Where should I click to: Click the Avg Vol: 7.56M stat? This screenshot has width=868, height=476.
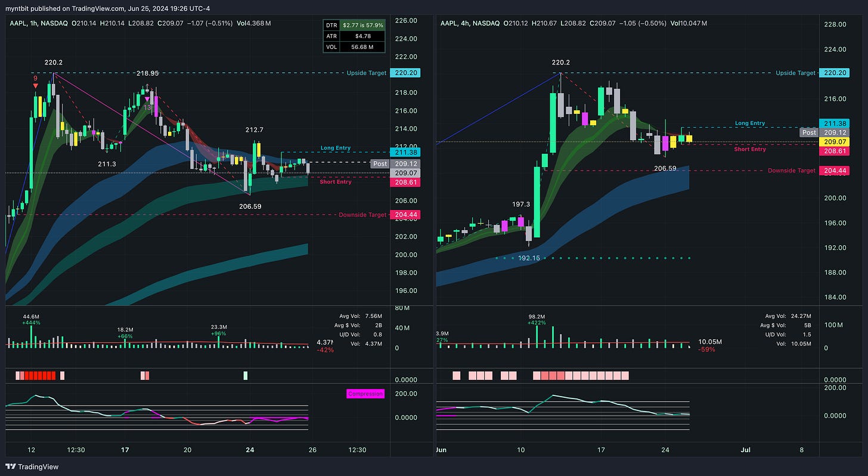coord(360,317)
